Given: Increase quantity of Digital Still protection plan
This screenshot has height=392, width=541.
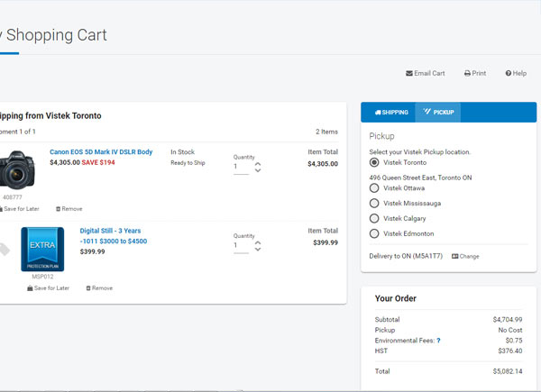Looking at the screenshot, I should tap(258, 242).
